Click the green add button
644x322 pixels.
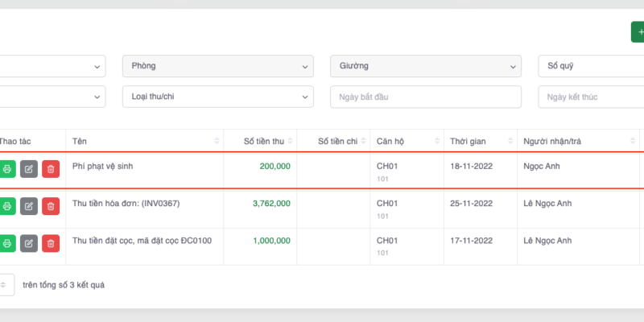(638, 32)
